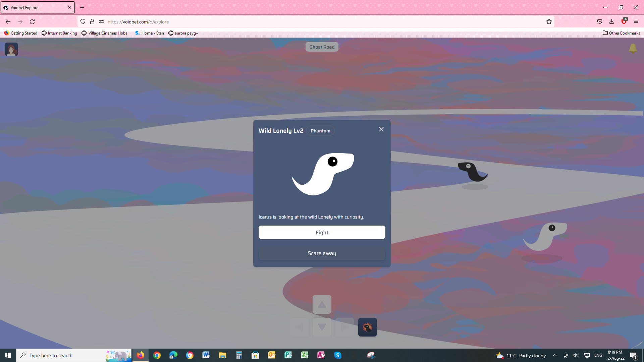The height and width of the screenshot is (362, 644).
Task: Click the pet action icon beside arrows
Action: pos(367,327)
